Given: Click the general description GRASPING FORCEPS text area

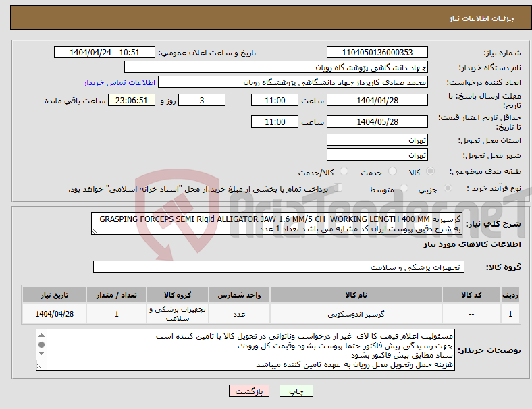Looking at the screenshot, I should pyautogui.click(x=277, y=224).
